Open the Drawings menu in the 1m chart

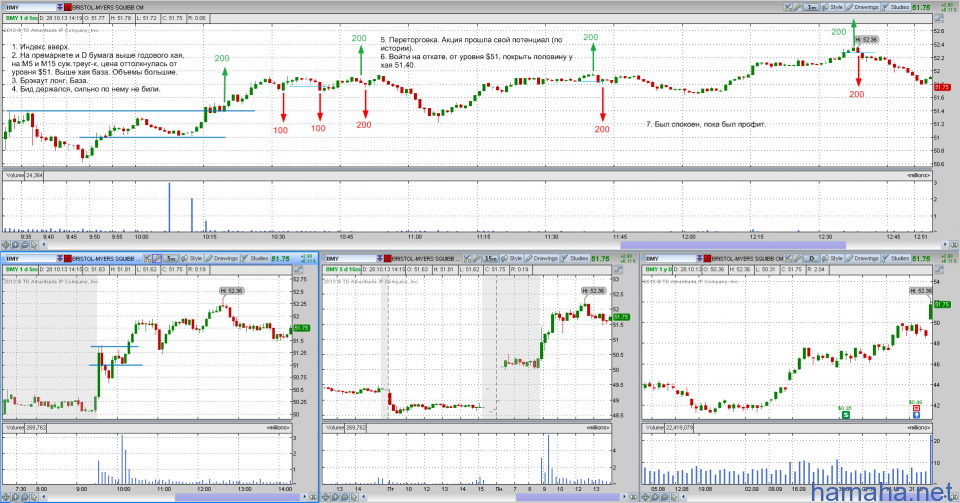pos(862,7)
